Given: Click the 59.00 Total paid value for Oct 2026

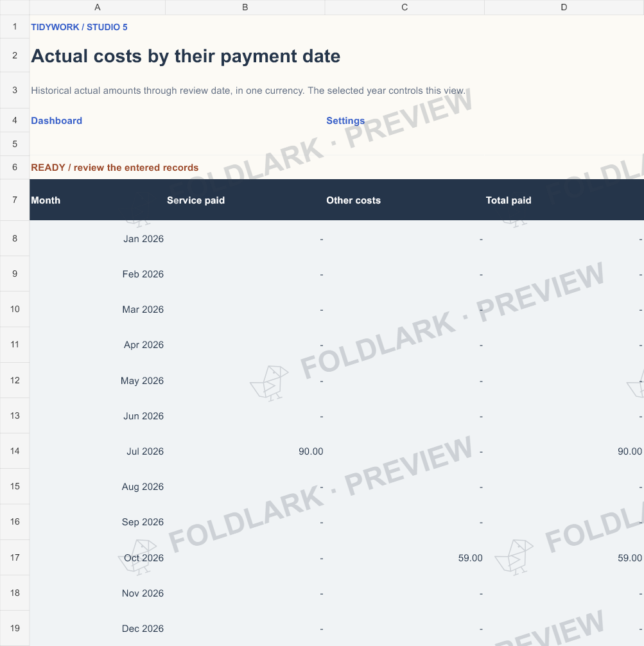Looking at the screenshot, I should tap(630, 558).
